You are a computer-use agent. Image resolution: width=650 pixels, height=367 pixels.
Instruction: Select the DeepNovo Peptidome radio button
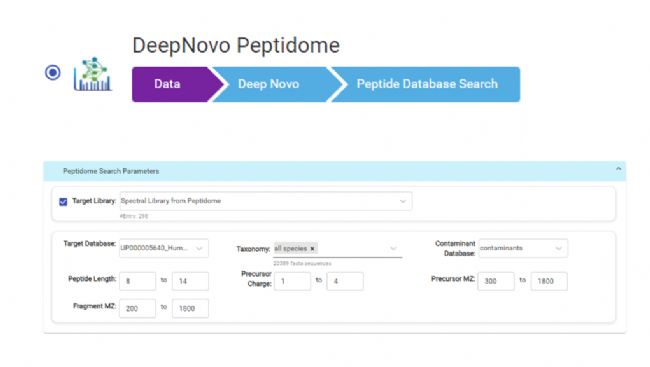[x=53, y=73]
